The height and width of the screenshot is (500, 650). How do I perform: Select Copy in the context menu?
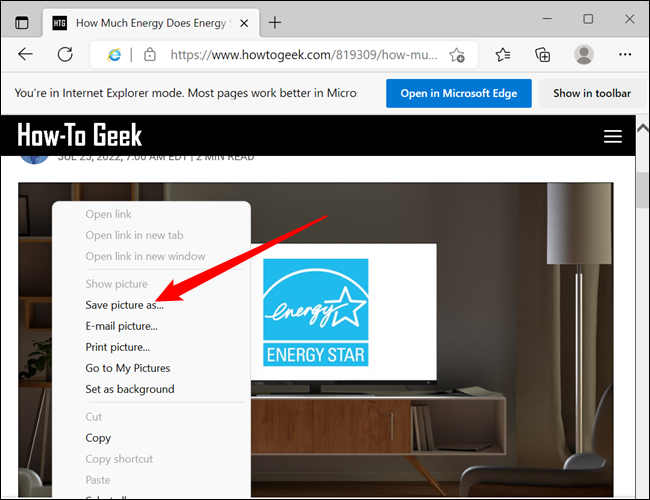click(x=98, y=438)
